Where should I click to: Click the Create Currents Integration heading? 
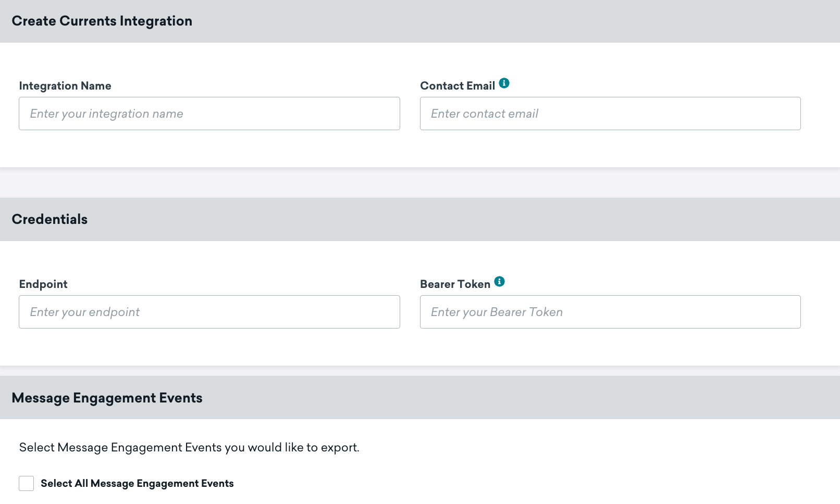coord(102,21)
